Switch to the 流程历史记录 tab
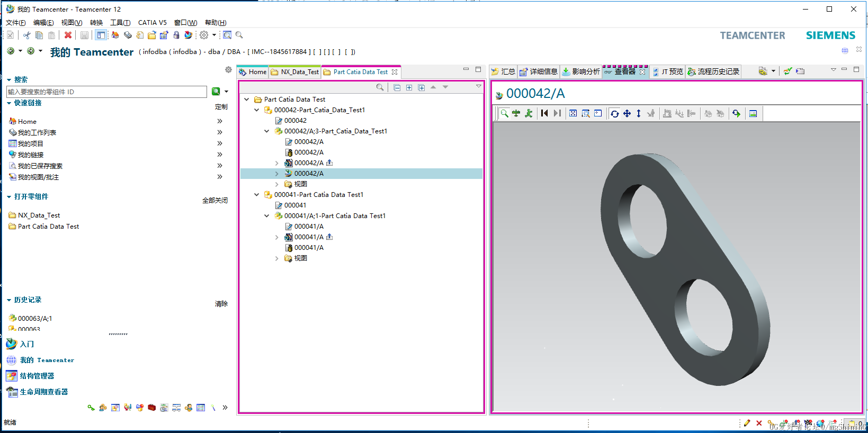Screen dimensions: 868x433 click(713, 71)
